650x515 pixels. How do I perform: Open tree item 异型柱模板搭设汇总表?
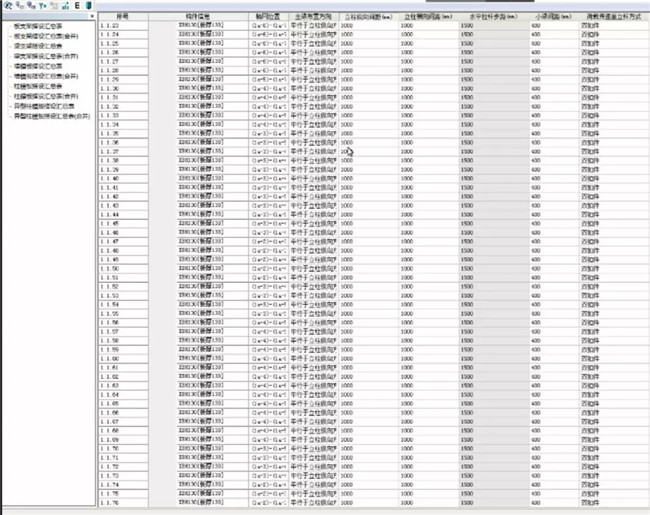click(x=44, y=106)
